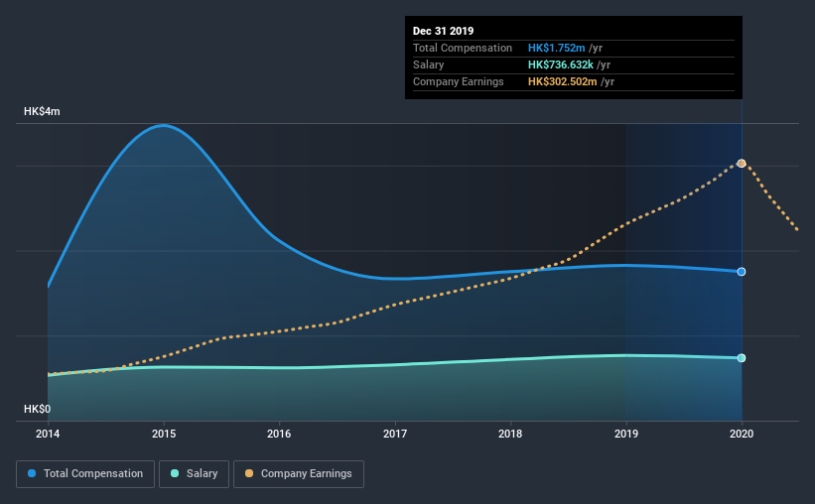Click the HK$302.502m company earnings value
The height and width of the screenshot is (504, 815).
click(563, 81)
